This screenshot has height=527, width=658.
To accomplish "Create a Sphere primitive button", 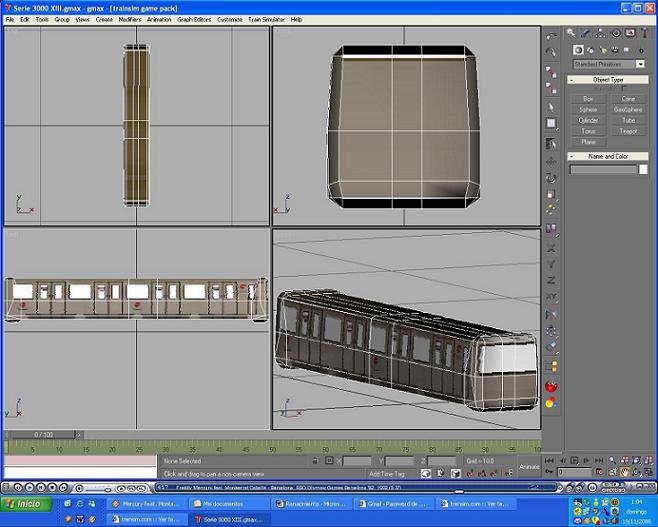I will 588,109.
